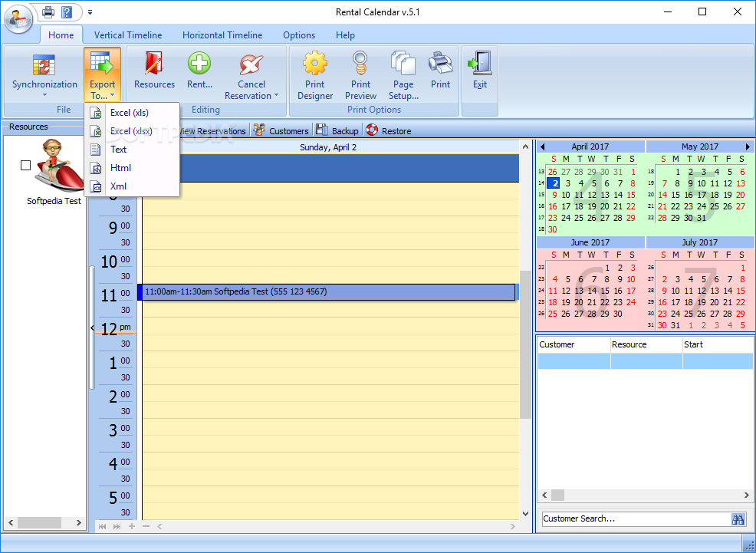The height and width of the screenshot is (553, 756).
Task: Go to previous month in calendar
Action: tap(542, 146)
